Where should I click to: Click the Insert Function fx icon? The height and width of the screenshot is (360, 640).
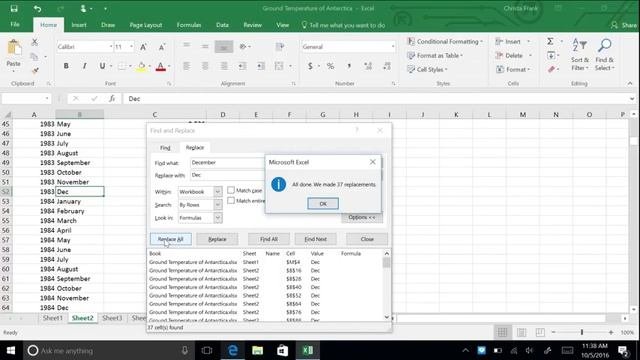pyautogui.click(x=112, y=98)
